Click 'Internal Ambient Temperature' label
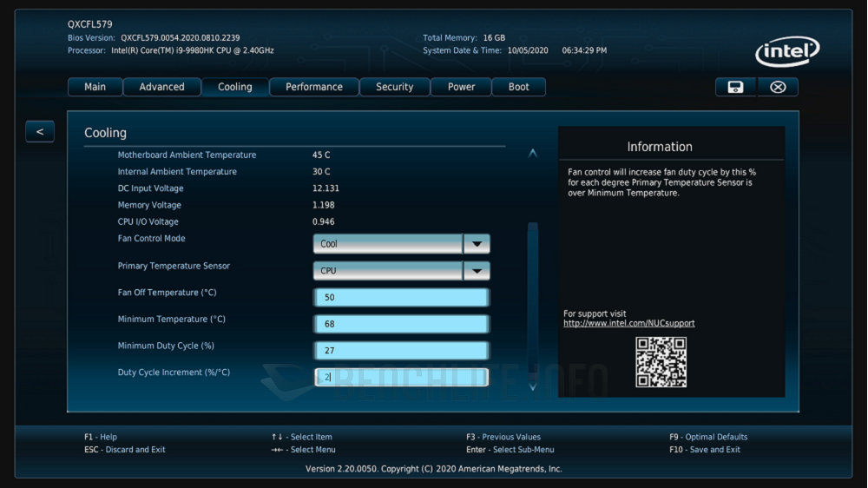This screenshot has width=868, height=488. click(177, 172)
